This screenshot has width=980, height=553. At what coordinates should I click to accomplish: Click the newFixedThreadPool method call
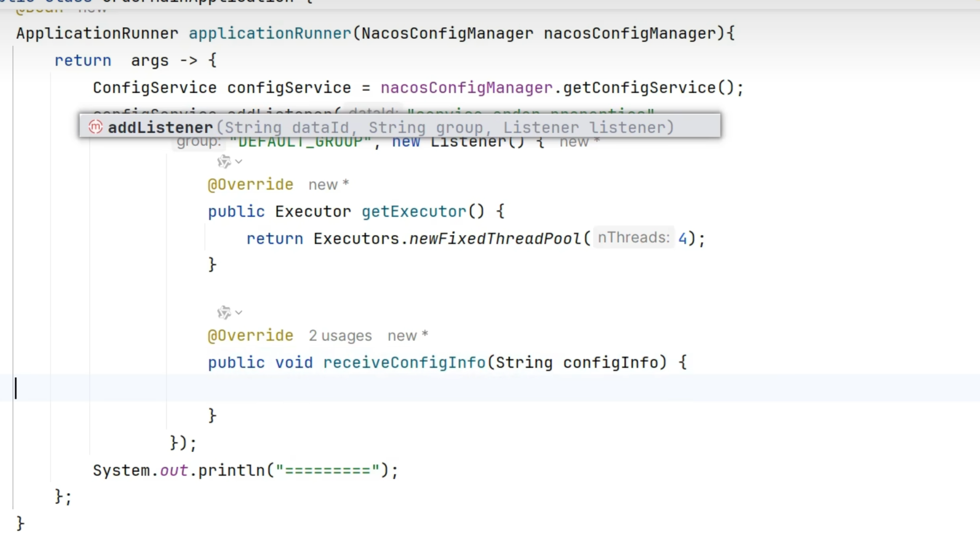click(x=495, y=239)
